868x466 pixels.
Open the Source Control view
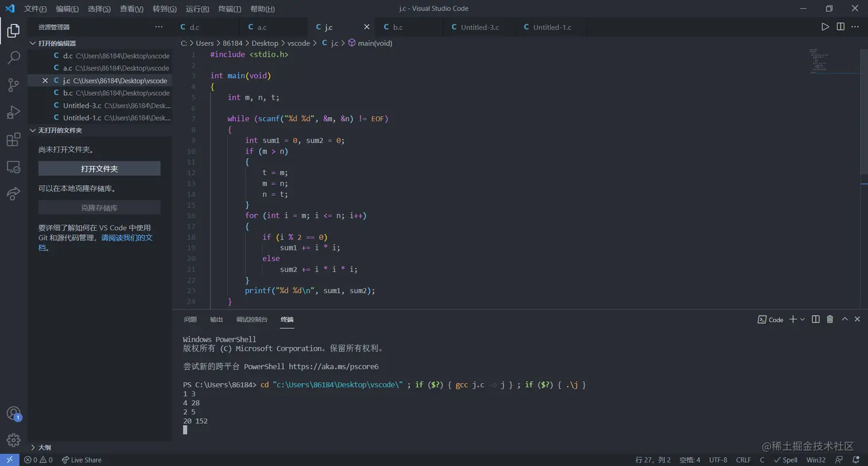13,85
